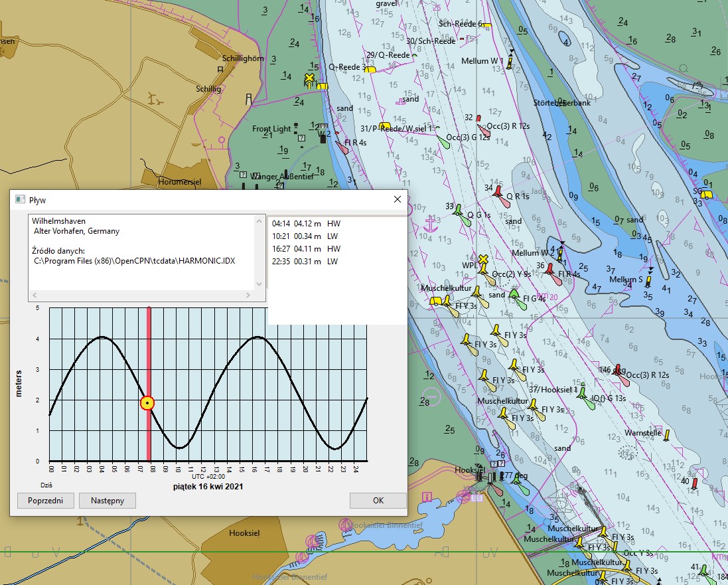Select the Mellum W 1 cardinal buoy
The width and height of the screenshot is (728, 585).
[510, 60]
